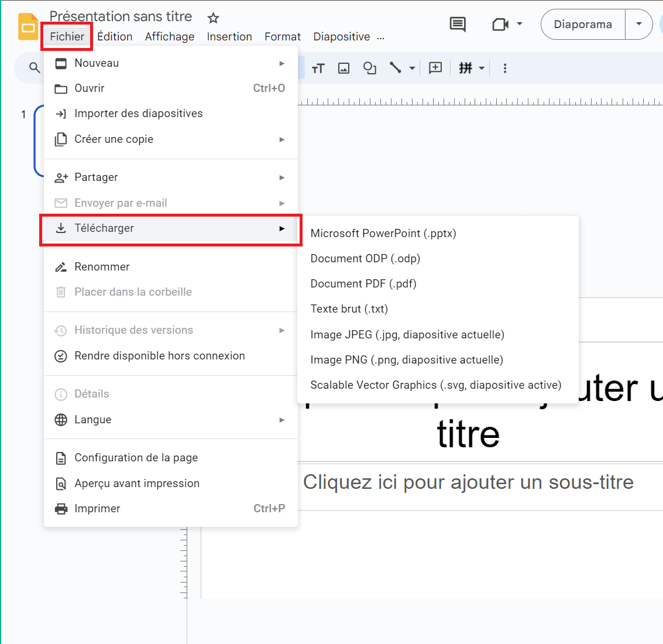Expand the camera meeting dropdown arrow
Screen dimensions: 663x644
(x=520, y=23)
